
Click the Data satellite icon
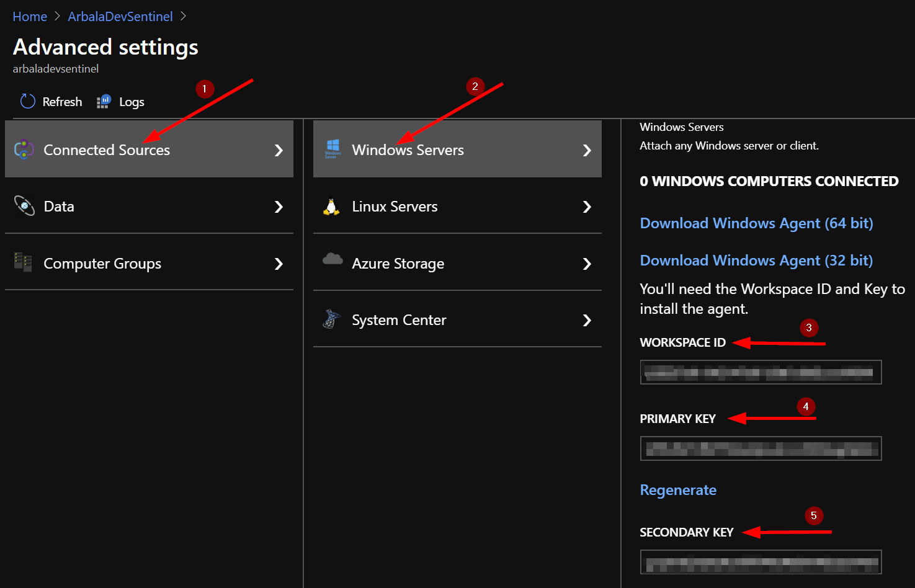click(x=24, y=206)
